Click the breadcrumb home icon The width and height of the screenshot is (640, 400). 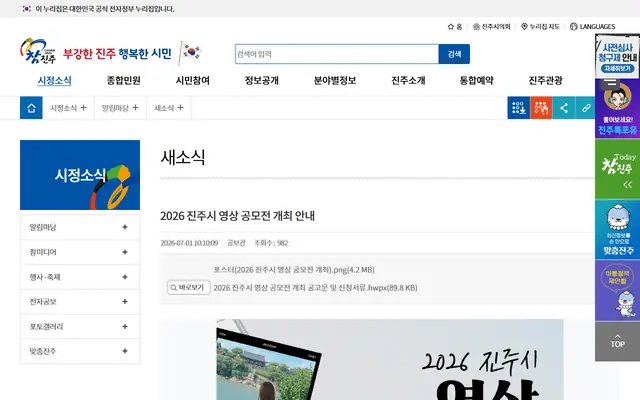31,108
